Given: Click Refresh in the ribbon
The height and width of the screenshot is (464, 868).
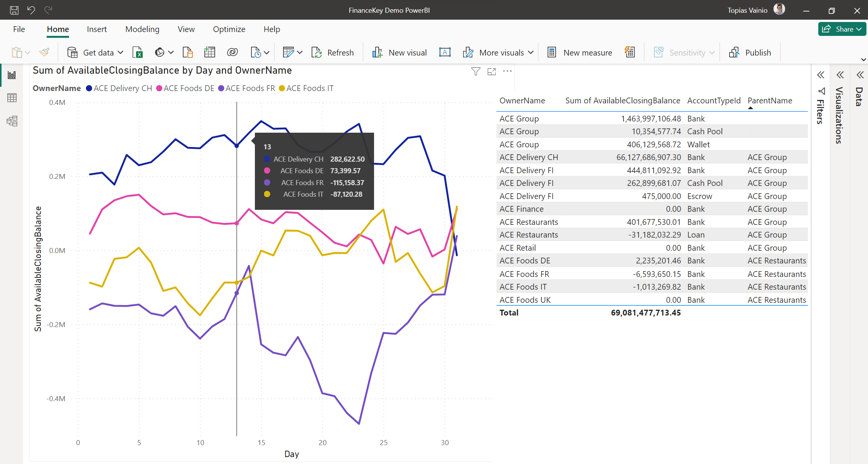Looking at the screenshot, I should (x=332, y=52).
